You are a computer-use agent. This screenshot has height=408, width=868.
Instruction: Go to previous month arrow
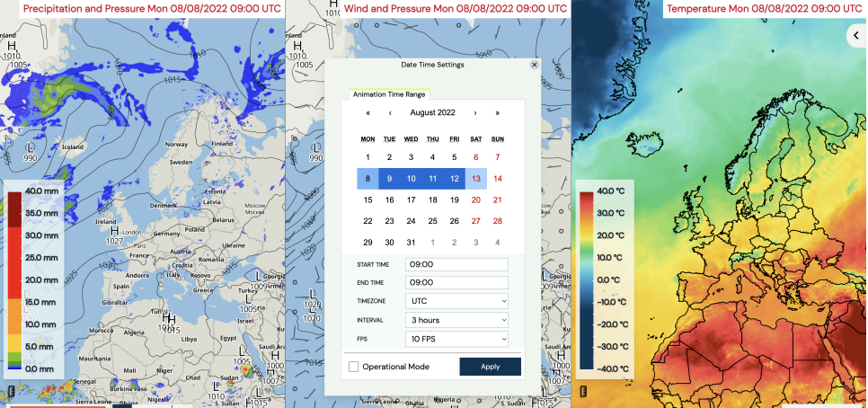390,113
